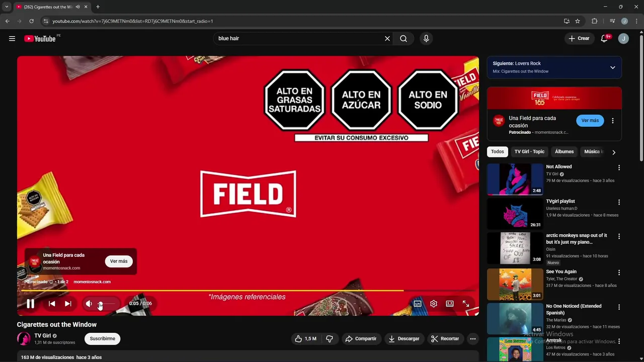644x362 pixels.
Task: Show more filter chips with arrow
Action: click(614, 152)
